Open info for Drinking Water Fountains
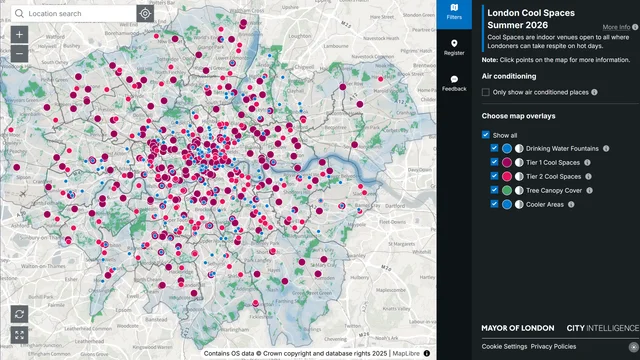Viewport: 640px width, 360px height. [x=606, y=149]
